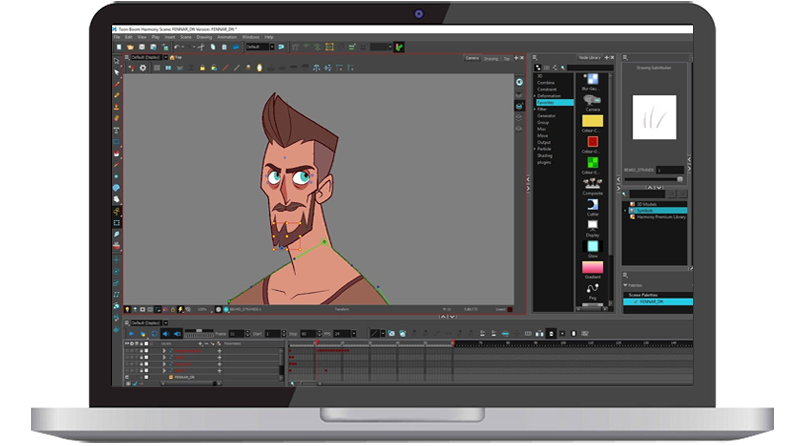Screen dimensions: 803x446
Task: Select the Colour-Card yellow node
Action: pyautogui.click(x=593, y=121)
